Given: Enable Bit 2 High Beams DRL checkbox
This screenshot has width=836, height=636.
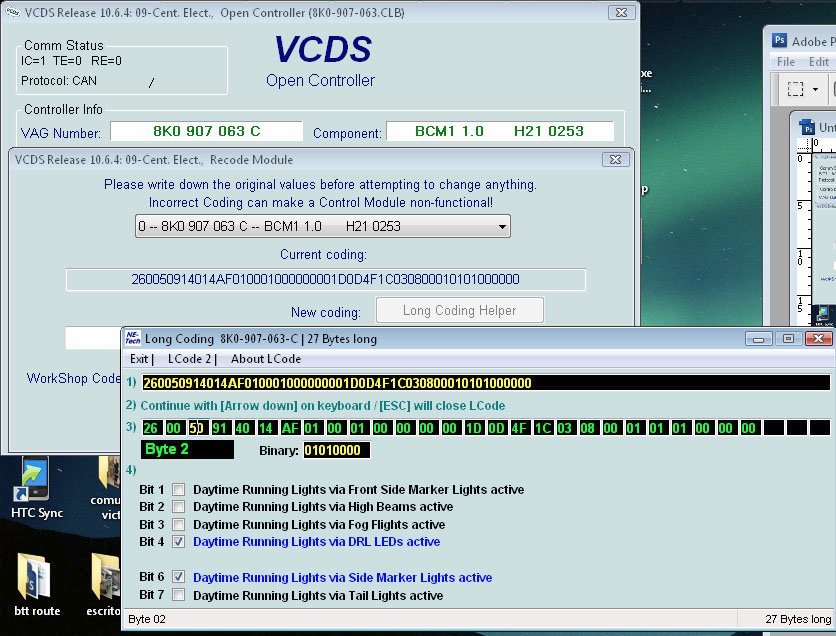Looking at the screenshot, I should coord(179,506).
